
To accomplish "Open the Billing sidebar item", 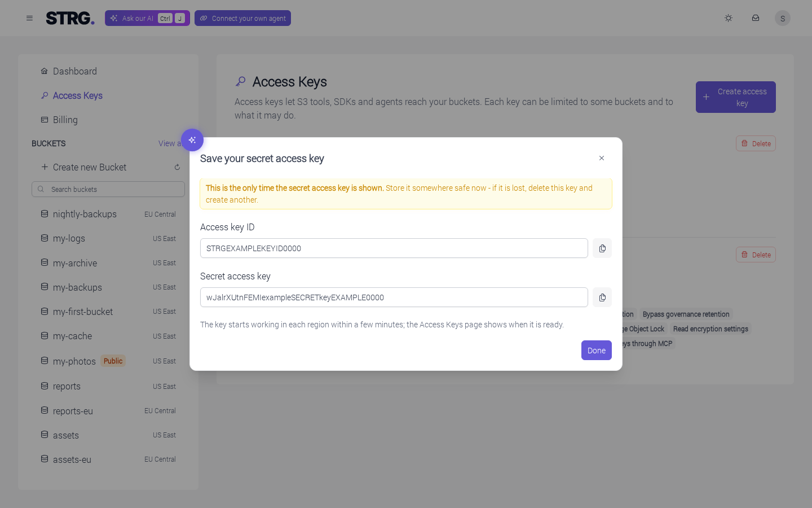I will click(x=108, y=120).
